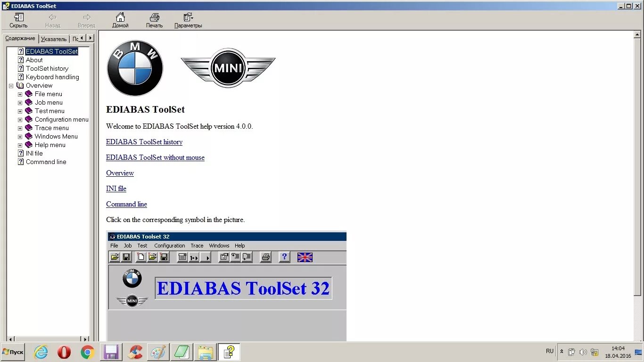Follow the Command line link in the content pane
644x362 pixels.
(x=126, y=204)
